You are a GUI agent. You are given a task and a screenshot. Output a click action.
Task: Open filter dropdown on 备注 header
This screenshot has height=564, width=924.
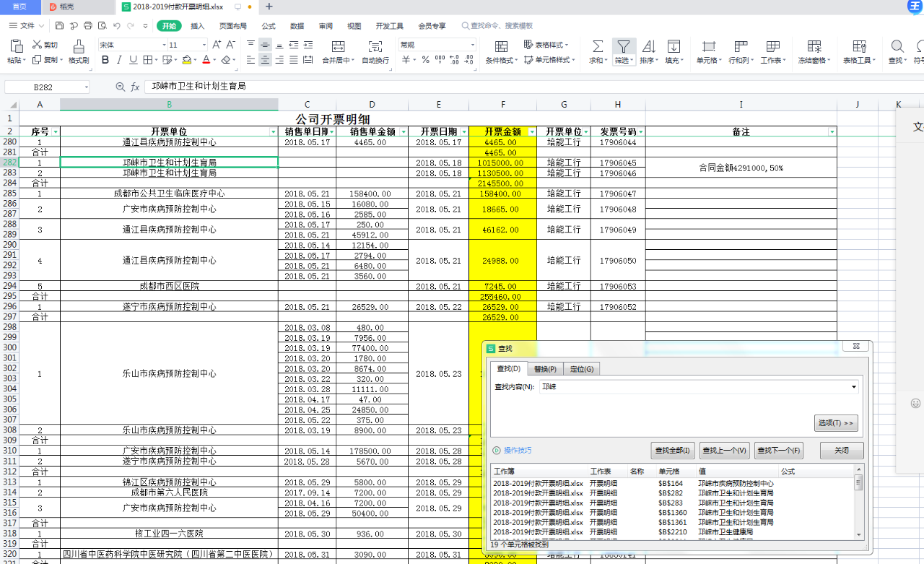(x=832, y=132)
